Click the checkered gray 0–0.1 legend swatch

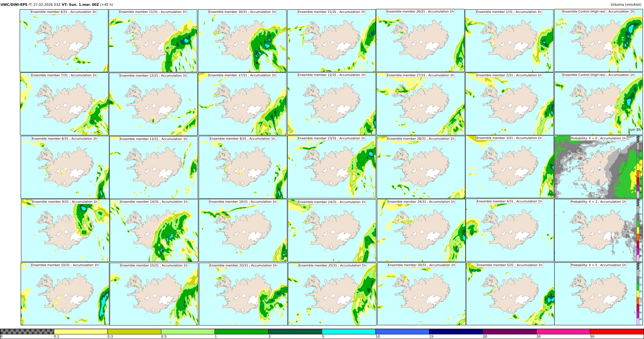27,332
